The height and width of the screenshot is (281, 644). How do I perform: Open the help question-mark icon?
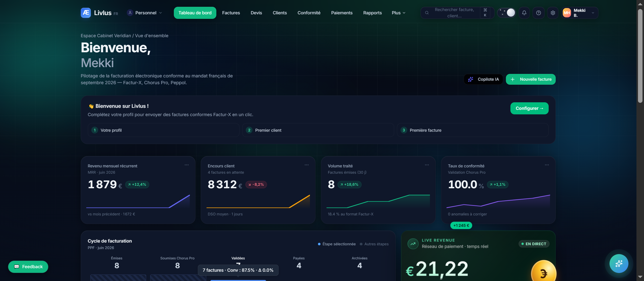[x=539, y=13]
